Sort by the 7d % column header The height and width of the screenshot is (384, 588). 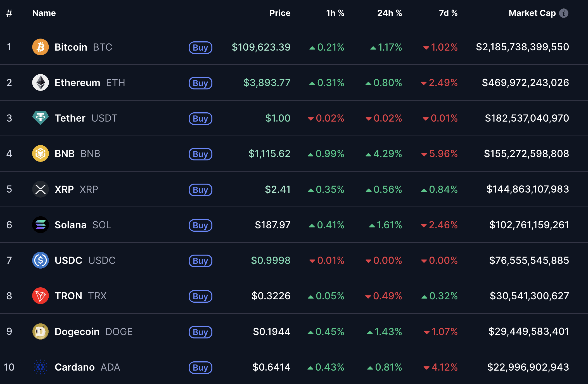tap(448, 13)
